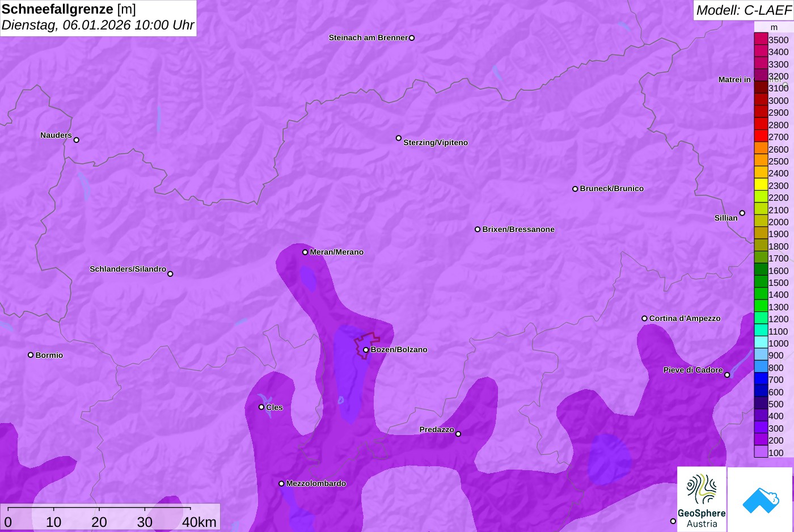Screen dimensions: 794x532
Task: Click the "40km" scale bar label
Action: [x=199, y=522]
